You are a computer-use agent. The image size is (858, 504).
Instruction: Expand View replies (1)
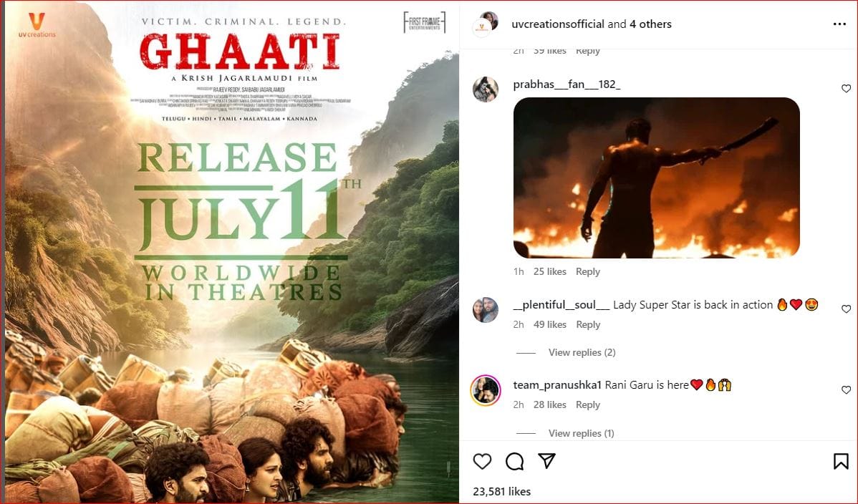click(x=581, y=433)
